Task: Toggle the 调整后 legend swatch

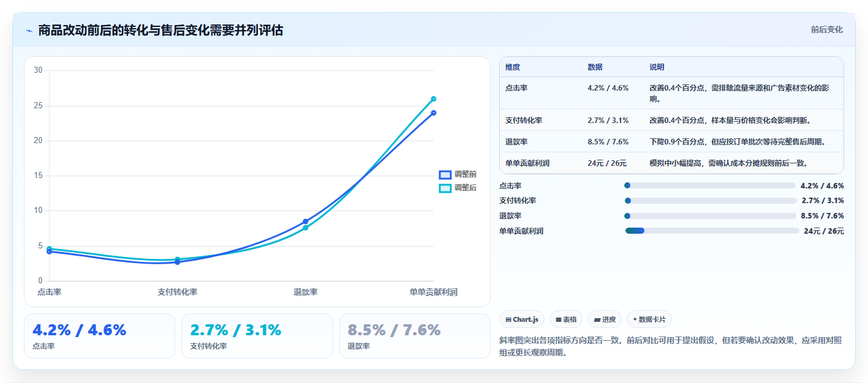Action: (x=445, y=188)
